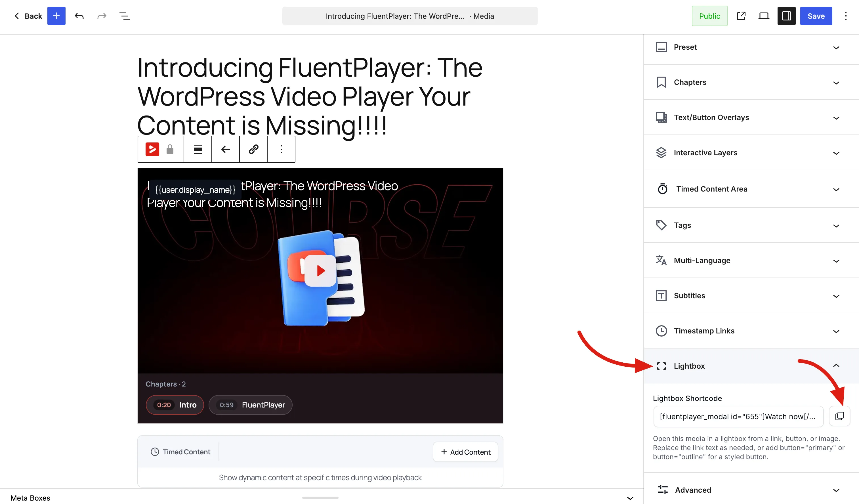Save the media post
This screenshot has width=859, height=504.
click(816, 16)
